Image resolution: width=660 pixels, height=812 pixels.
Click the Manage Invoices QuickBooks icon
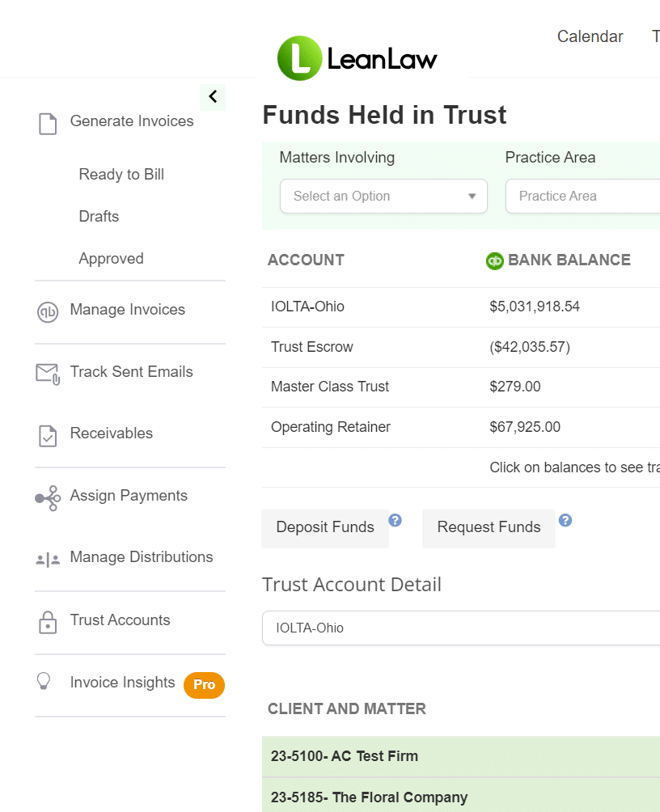[x=48, y=311]
